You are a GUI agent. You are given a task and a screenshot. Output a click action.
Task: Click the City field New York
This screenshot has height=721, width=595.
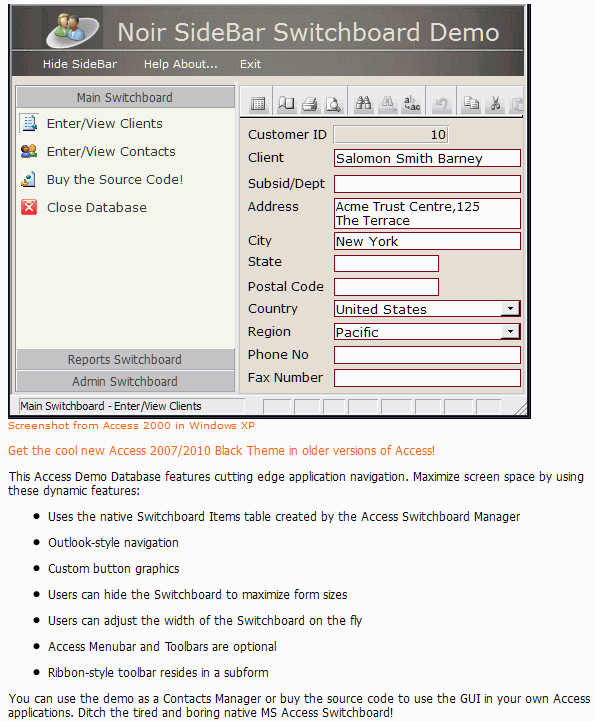[427, 241]
